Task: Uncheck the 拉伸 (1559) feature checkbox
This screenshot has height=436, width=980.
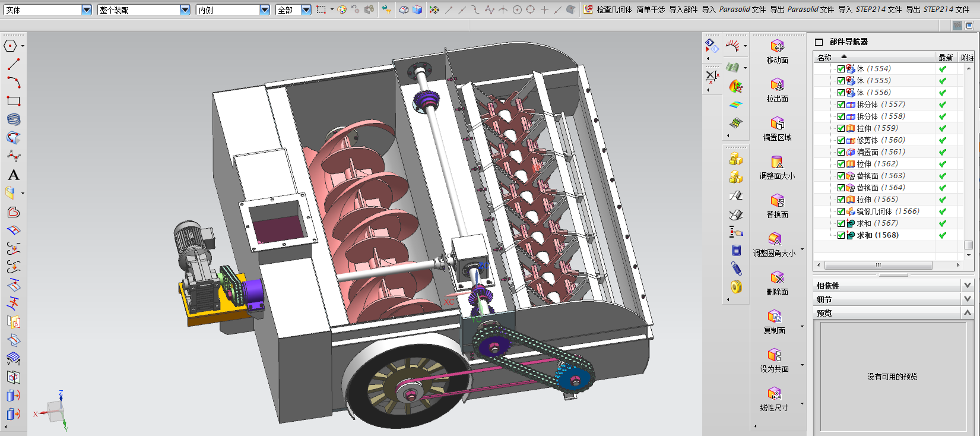Action: tap(841, 128)
